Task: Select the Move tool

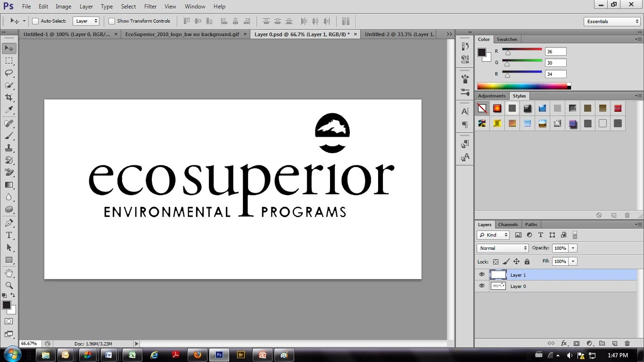Action: tap(9, 49)
